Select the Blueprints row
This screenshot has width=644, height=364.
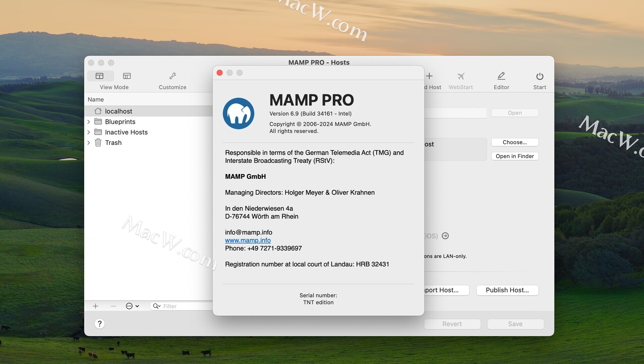pos(149,121)
